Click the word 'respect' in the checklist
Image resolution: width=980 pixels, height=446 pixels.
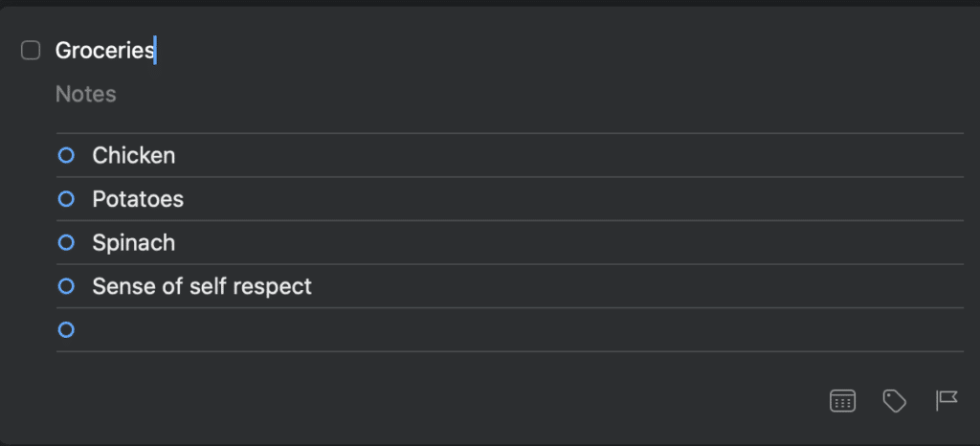point(273,287)
